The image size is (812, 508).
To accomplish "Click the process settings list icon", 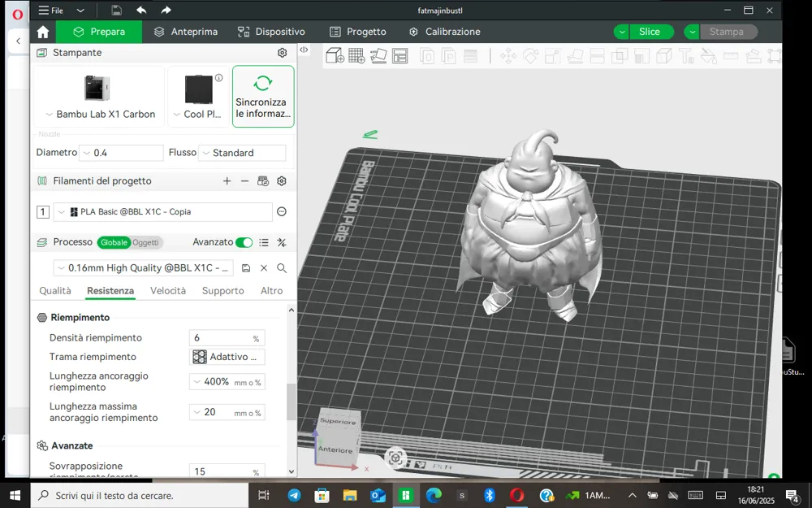I will tap(264, 242).
